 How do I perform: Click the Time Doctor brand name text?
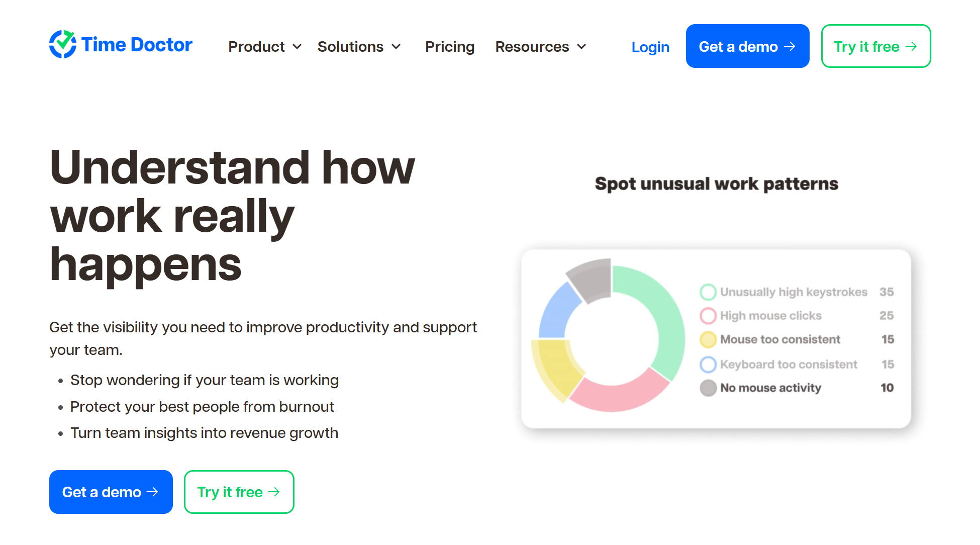pos(137,45)
